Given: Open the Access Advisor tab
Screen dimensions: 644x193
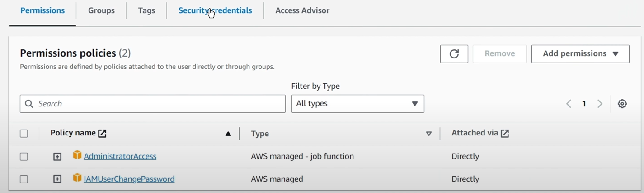Looking at the screenshot, I should pos(302,10).
